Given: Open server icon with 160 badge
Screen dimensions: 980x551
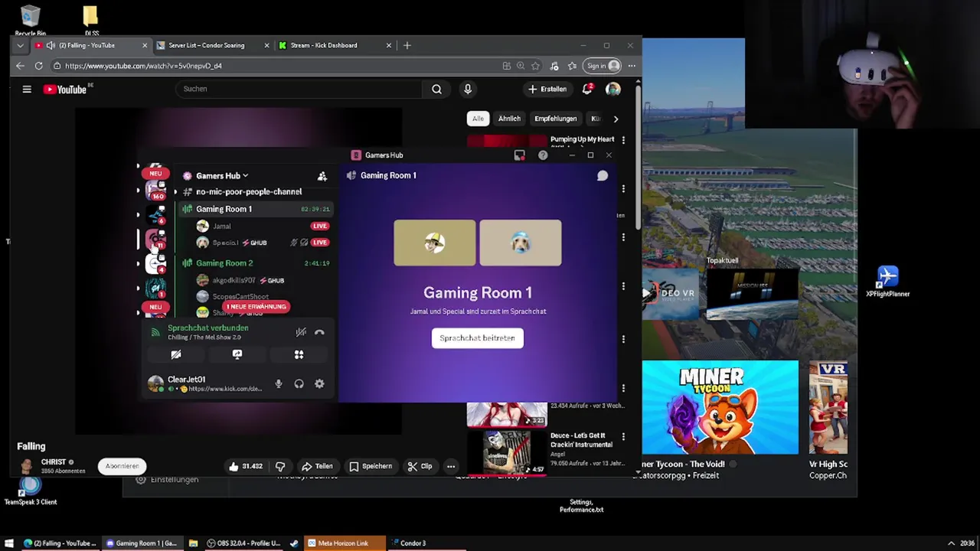Looking at the screenshot, I should pos(155,190).
